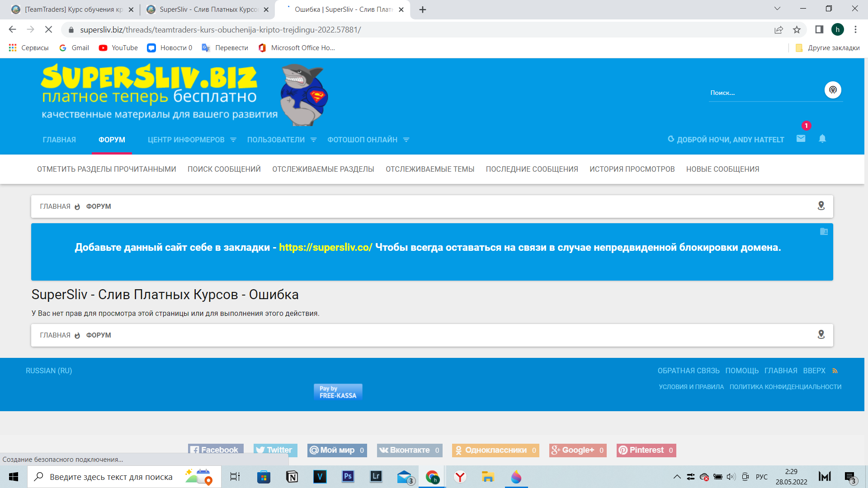Share via Одноклассники button
This screenshot has height=488, width=868.
click(495, 450)
